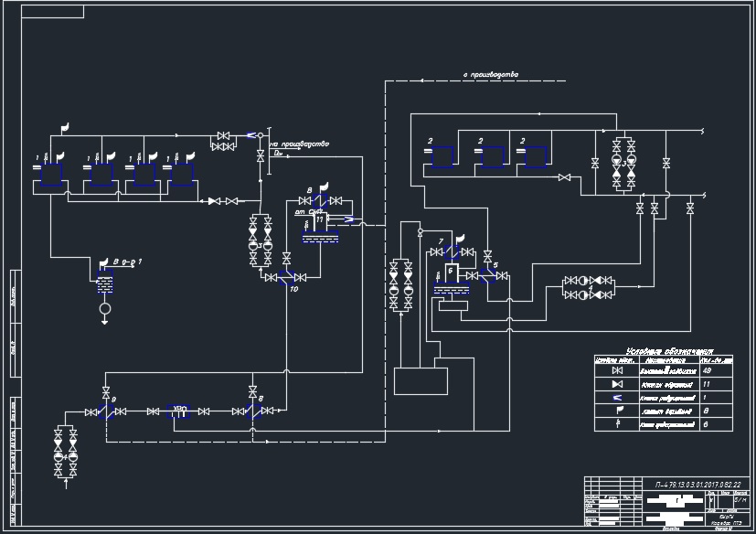Select the rightmost hot-water boiler labeled 2
The image size is (756, 534).
click(536, 156)
